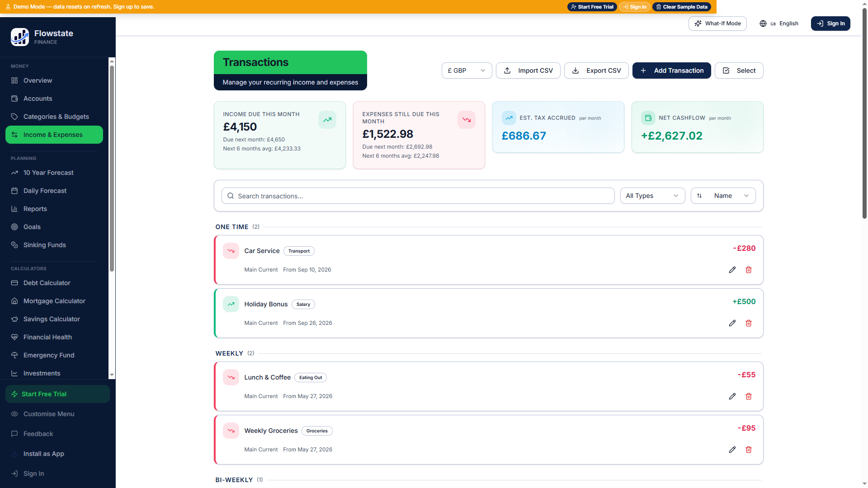Viewport: 868px width, 488px height.
Task: Open the GBP currency dropdown
Action: point(467,70)
